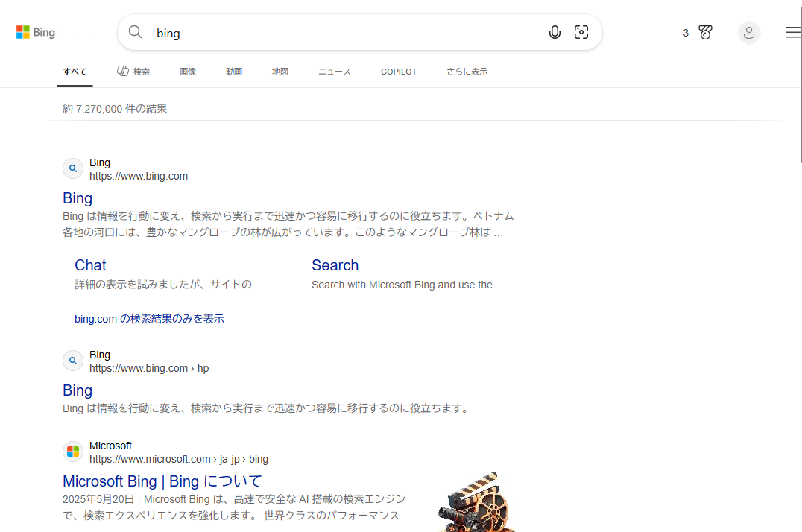Click the Bing logo in header
The height and width of the screenshot is (532, 802).
pyautogui.click(x=36, y=32)
